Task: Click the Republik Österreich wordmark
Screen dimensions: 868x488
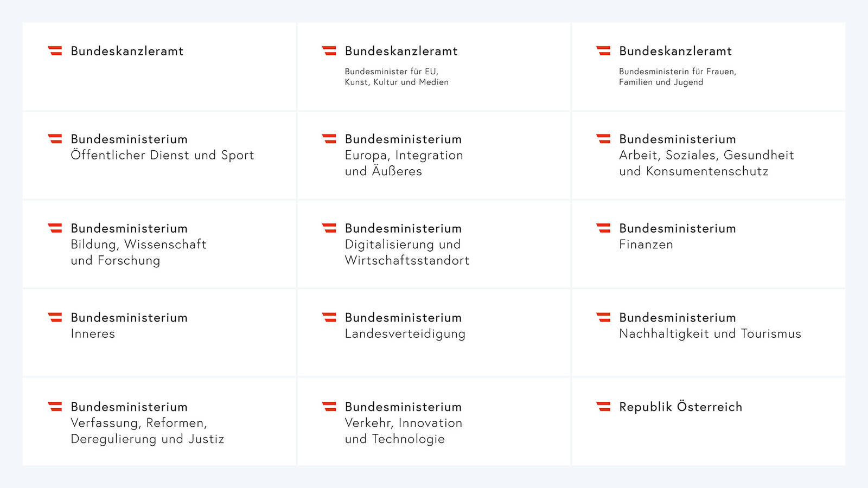Action: click(x=680, y=406)
